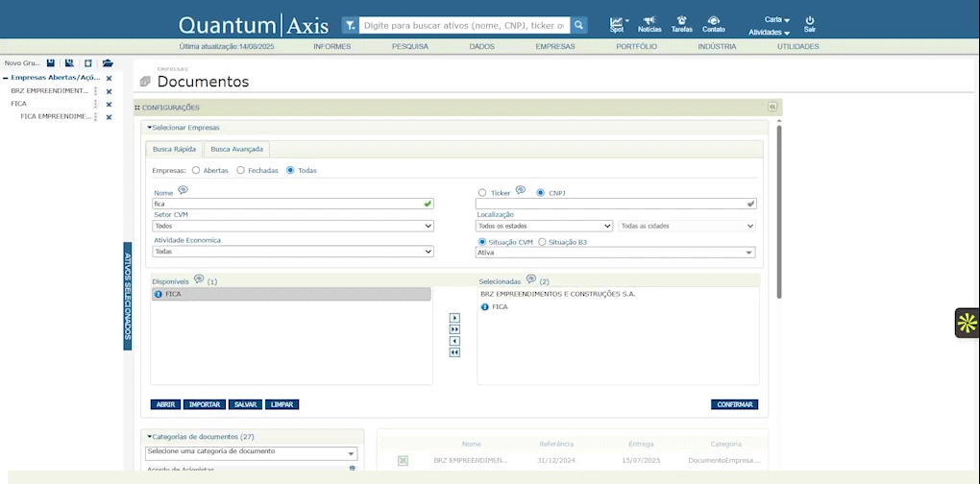Click the IMPORTAR button
This screenshot has width=980, height=484.
click(205, 404)
